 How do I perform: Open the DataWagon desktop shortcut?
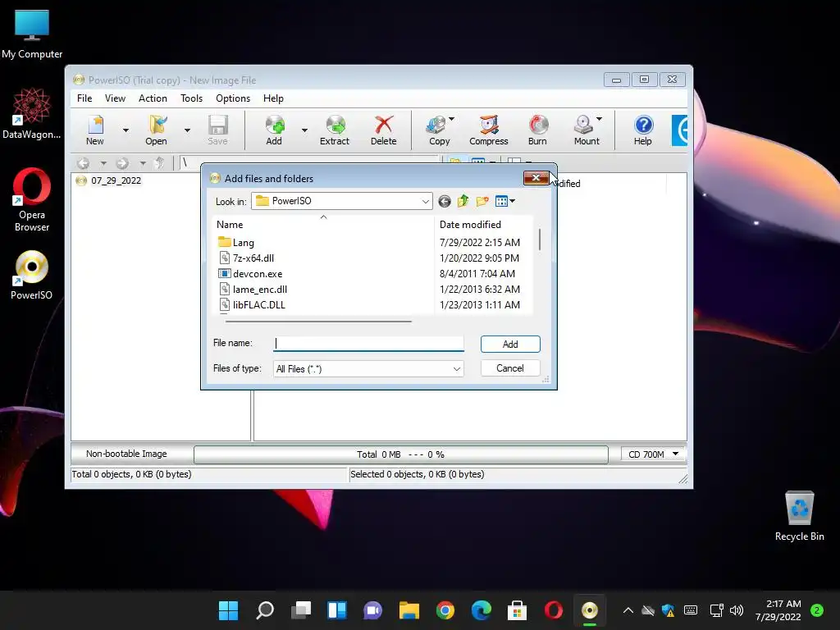point(32,114)
